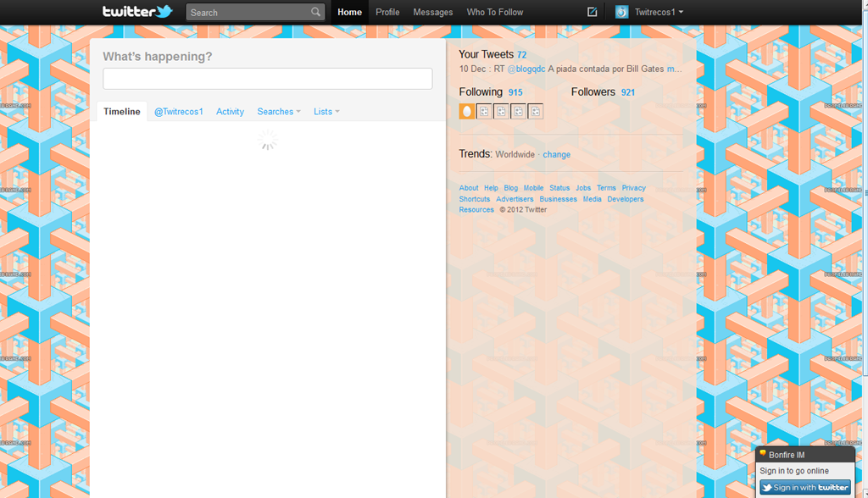Open the Shortcuts footer link
This screenshot has width=868, height=498.
[475, 199]
